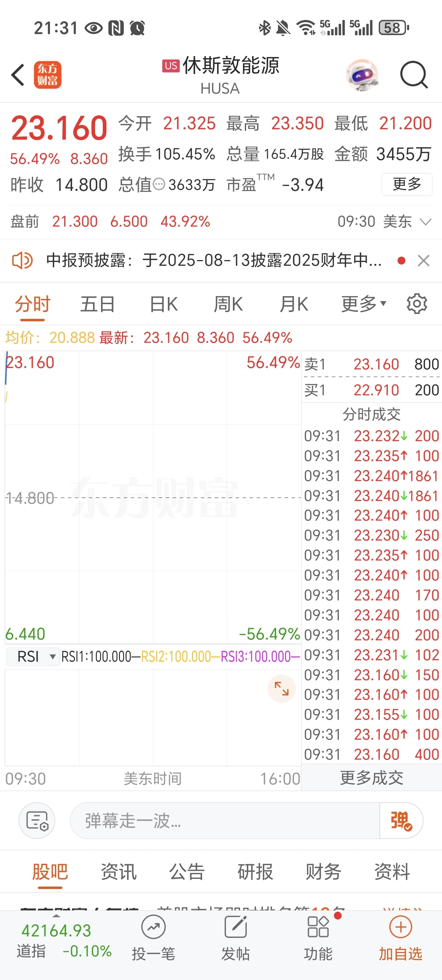
Task: Tap the trade row 23.160 400
Action: point(371,754)
